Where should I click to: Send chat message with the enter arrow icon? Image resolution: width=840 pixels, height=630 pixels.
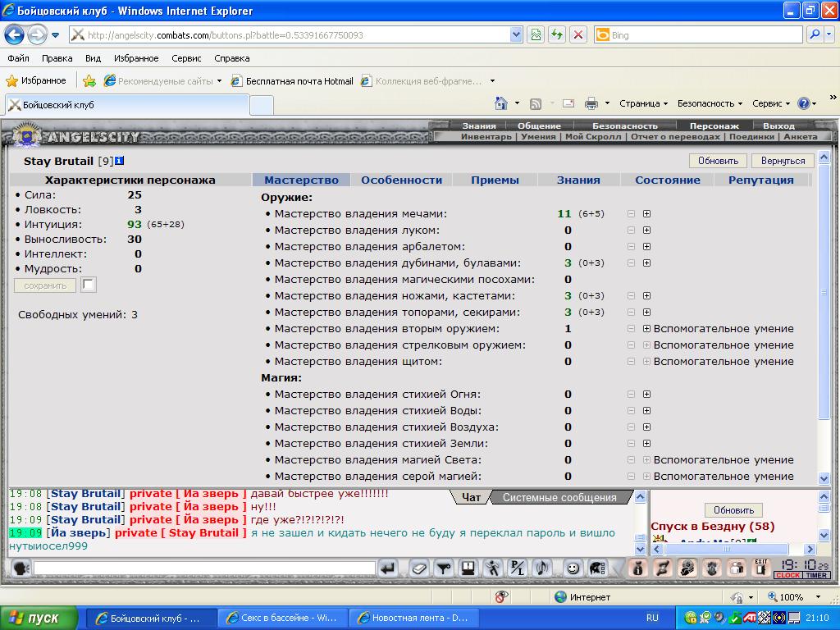387,568
